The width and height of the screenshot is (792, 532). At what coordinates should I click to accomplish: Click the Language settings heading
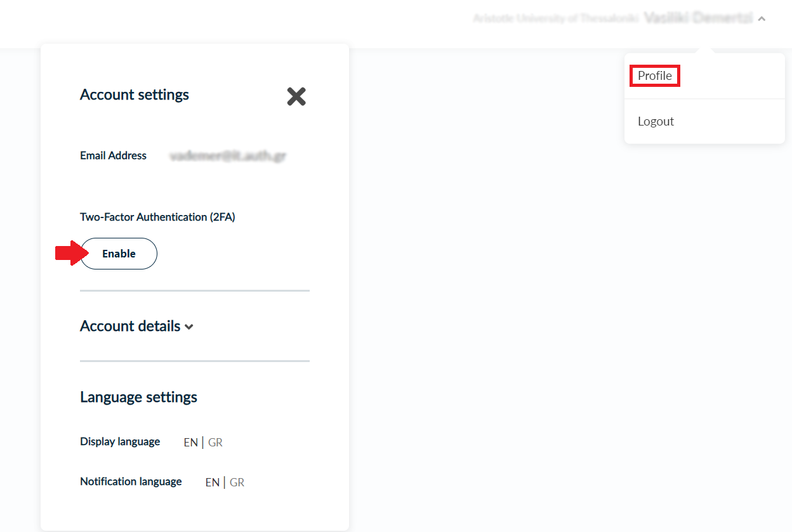click(138, 397)
